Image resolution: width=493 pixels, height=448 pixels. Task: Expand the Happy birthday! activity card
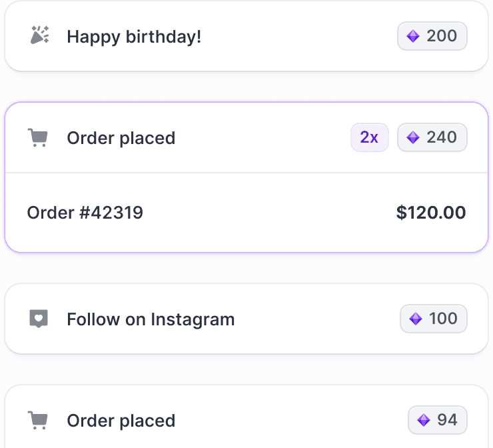pos(246,36)
